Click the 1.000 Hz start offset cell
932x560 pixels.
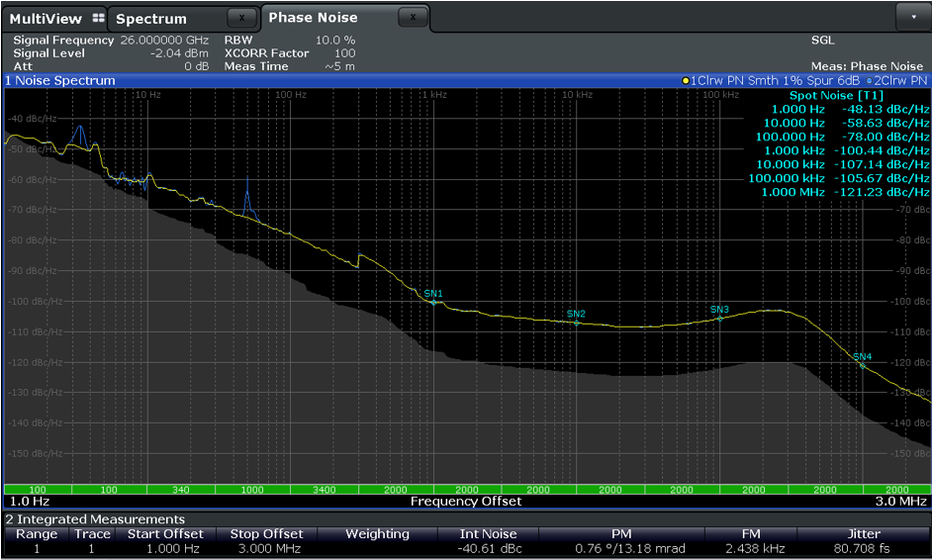tap(173, 549)
